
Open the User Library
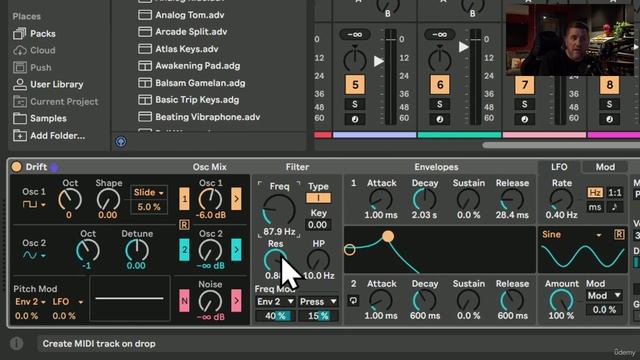click(x=48, y=84)
